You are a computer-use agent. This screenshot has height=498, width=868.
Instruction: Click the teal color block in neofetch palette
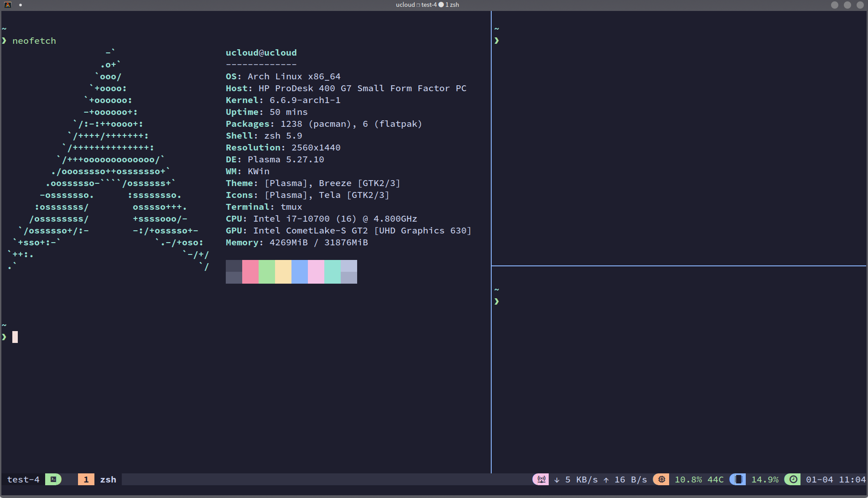(333, 272)
